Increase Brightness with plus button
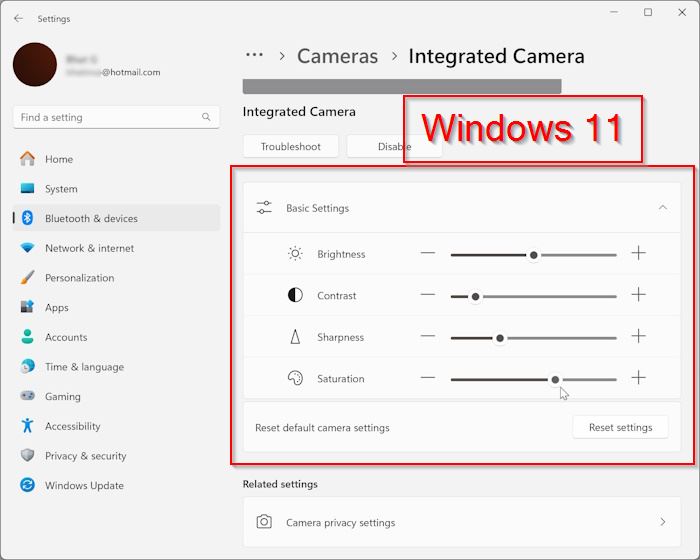 coord(638,253)
